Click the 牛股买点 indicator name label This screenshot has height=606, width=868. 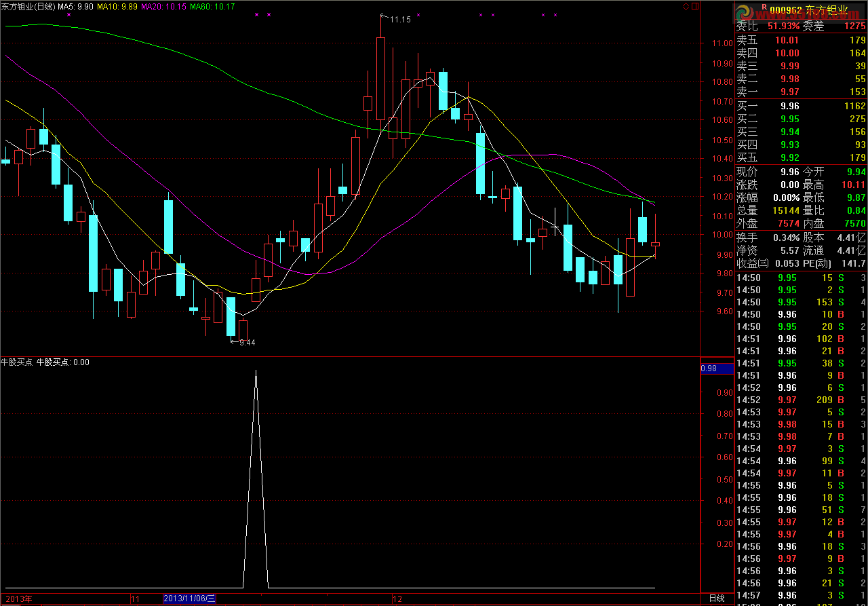tap(17, 362)
